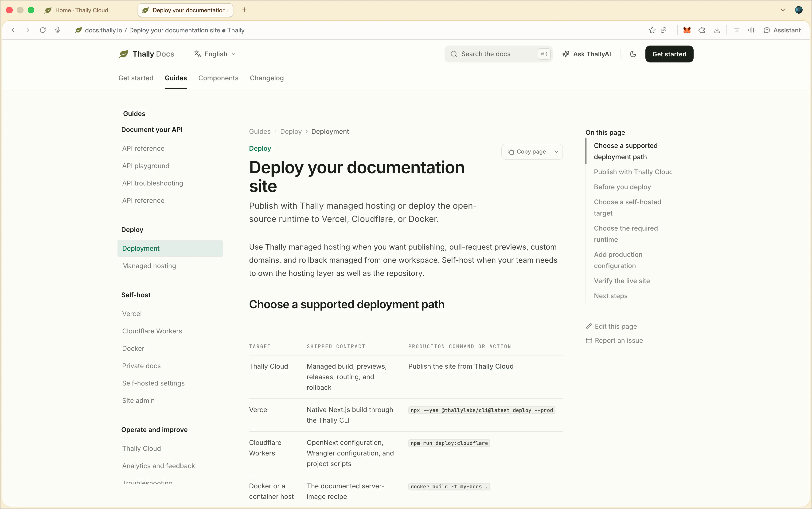Open the Docker guide in the sidebar
The height and width of the screenshot is (509, 812).
click(x=133, y=348)
